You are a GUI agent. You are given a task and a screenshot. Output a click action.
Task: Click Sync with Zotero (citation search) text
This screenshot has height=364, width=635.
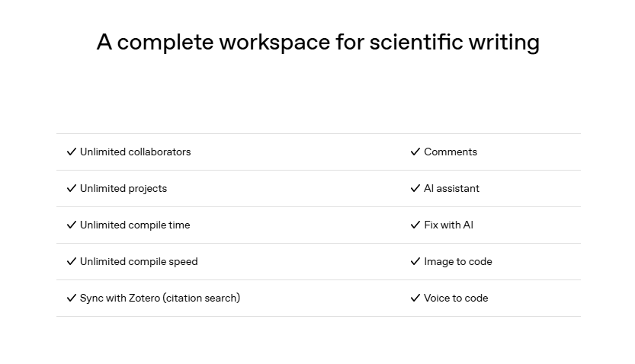click(160, 298)
